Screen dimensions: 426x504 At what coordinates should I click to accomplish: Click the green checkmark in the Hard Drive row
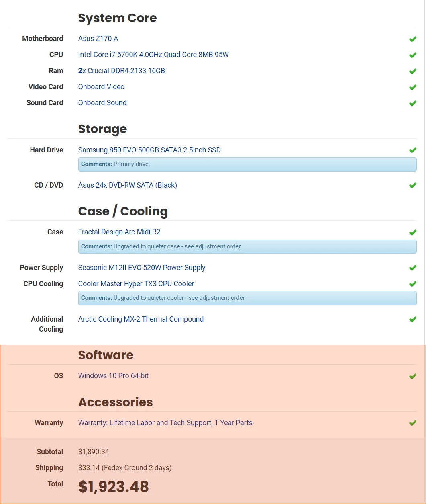point(412,150)
